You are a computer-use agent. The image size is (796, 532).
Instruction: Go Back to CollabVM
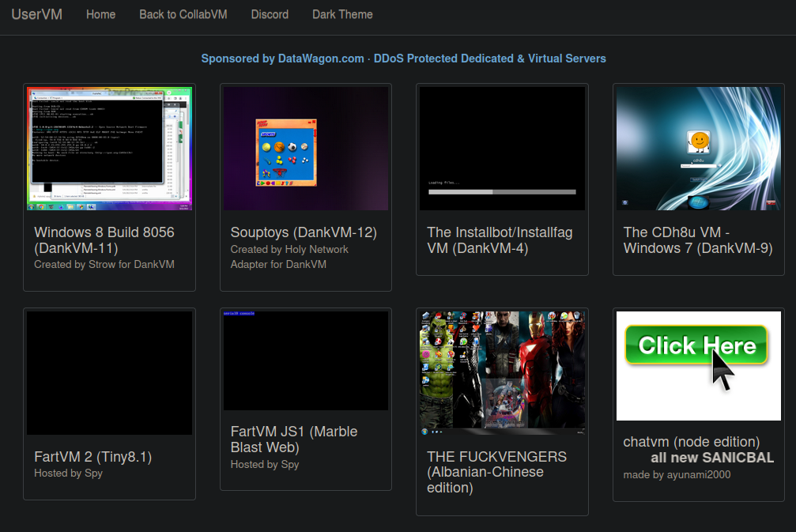(x=183, y=14)
